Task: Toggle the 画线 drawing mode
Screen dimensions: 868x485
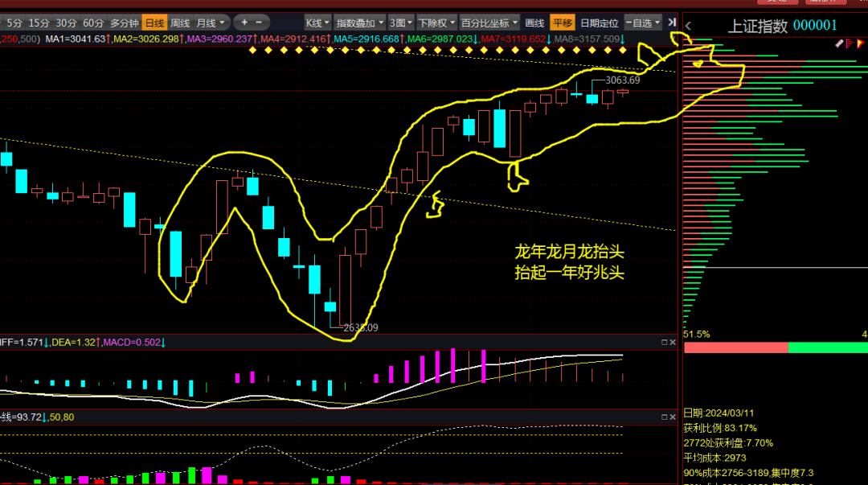Action: [x=534, y=23]
